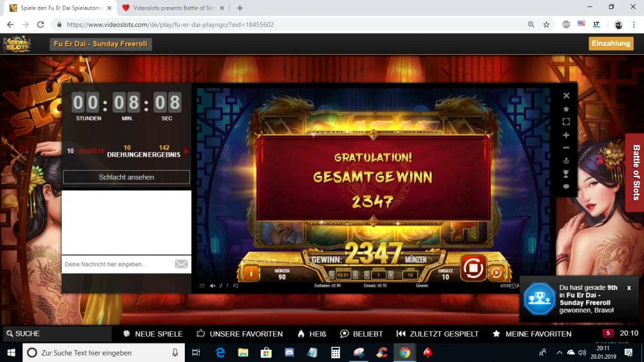The image size is (644, 362).
Task: Open the game help question mark
Action: point(227,285)
